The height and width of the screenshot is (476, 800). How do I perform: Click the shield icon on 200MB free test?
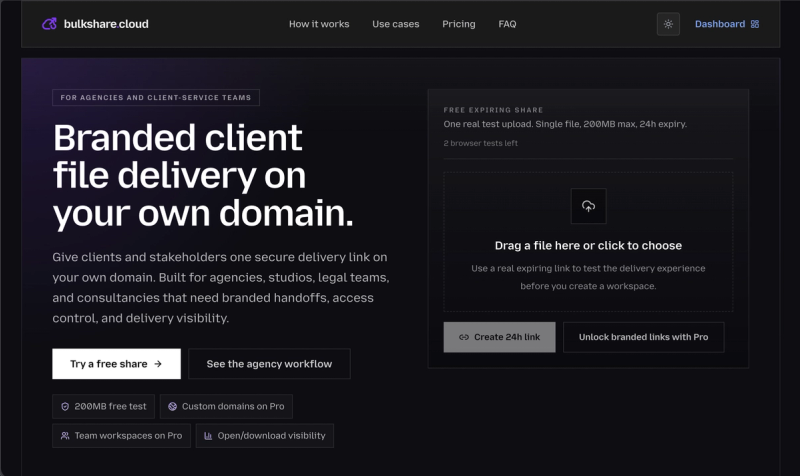click(65, 407)
